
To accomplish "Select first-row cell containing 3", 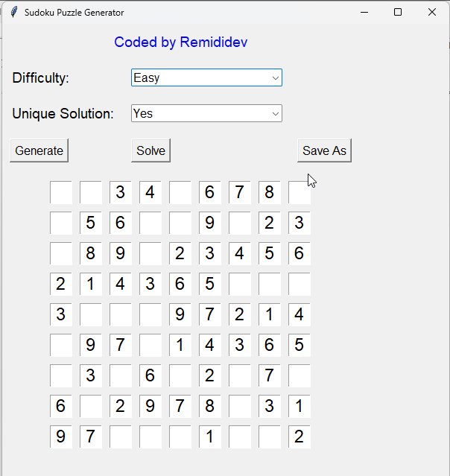I will pyautogui.click(x=121, y=192).
